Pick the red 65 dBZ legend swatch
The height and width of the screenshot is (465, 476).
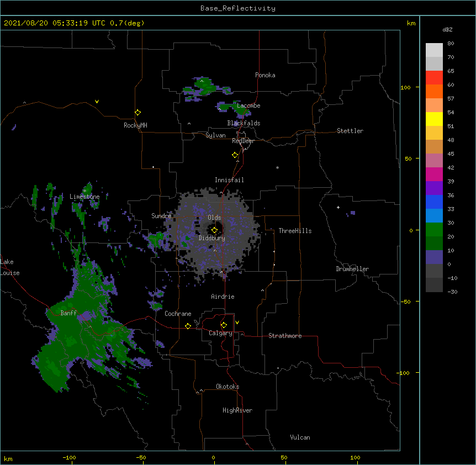coord(434,77)
